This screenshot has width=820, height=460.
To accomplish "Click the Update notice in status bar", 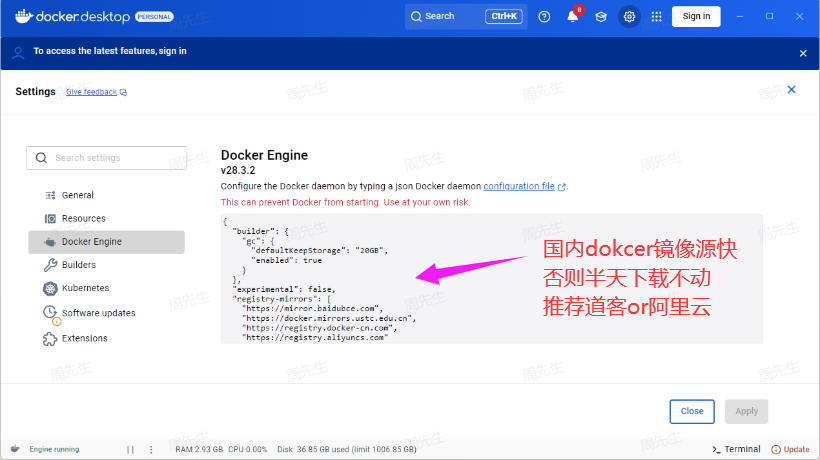I will point(791,450).
